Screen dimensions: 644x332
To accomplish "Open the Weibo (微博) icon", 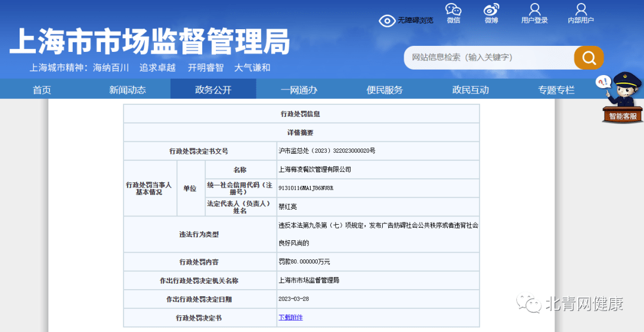I will pos(491,10).
